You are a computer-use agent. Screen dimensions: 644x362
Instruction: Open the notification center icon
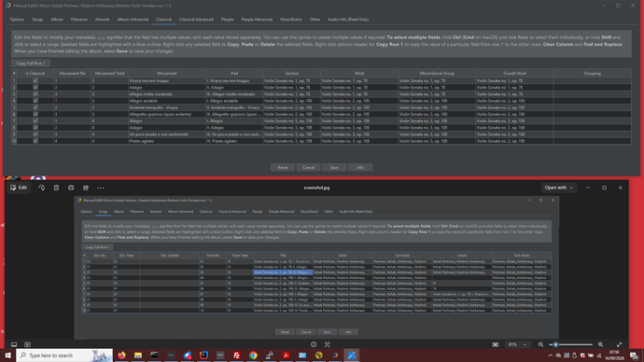click(634, 355)
